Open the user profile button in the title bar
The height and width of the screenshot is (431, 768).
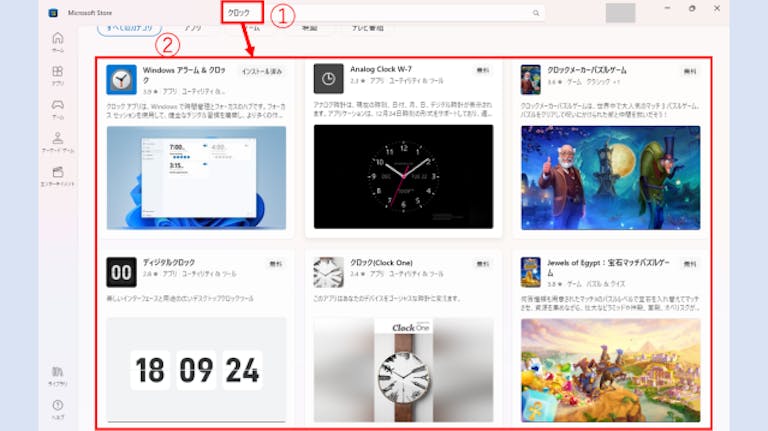620,13
